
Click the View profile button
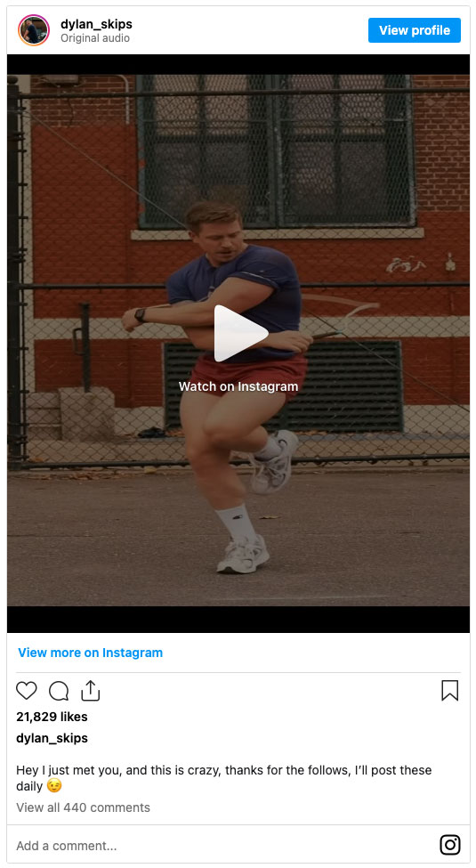click(414, 30)
